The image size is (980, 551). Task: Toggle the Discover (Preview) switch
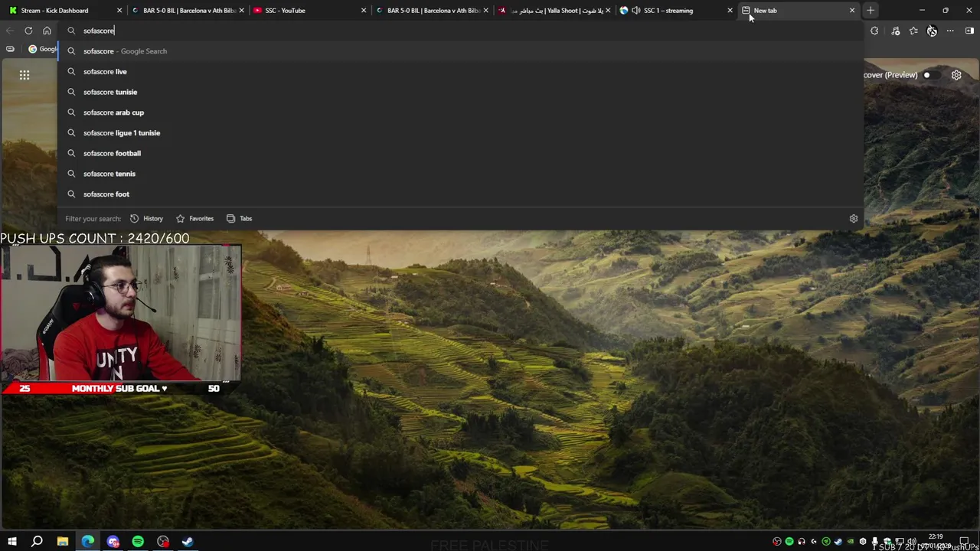tap(930, 75)
